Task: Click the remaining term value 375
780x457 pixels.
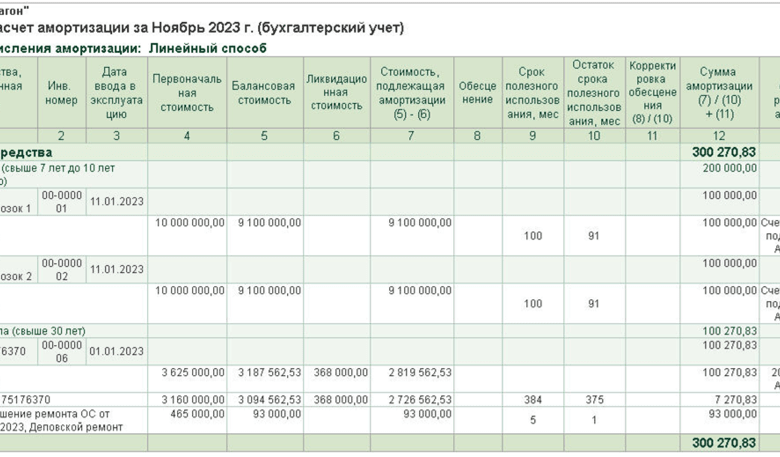Action: click(x=593, y=399)
